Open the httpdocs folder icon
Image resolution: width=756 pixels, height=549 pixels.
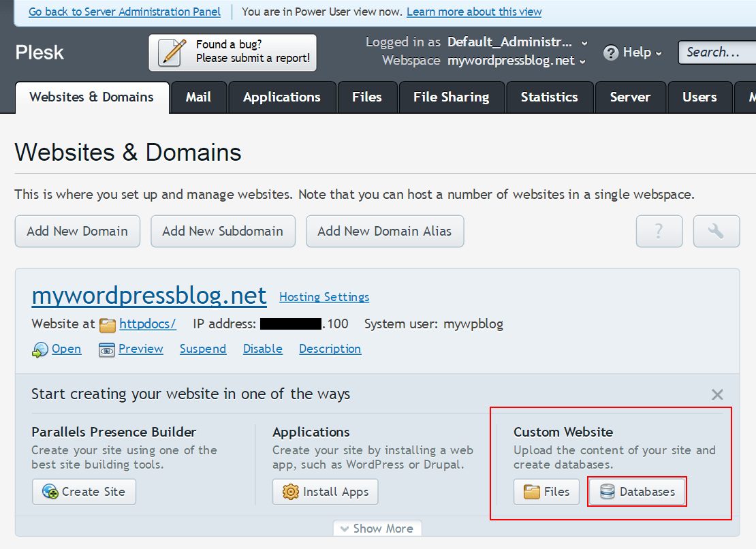coord(107,324)
